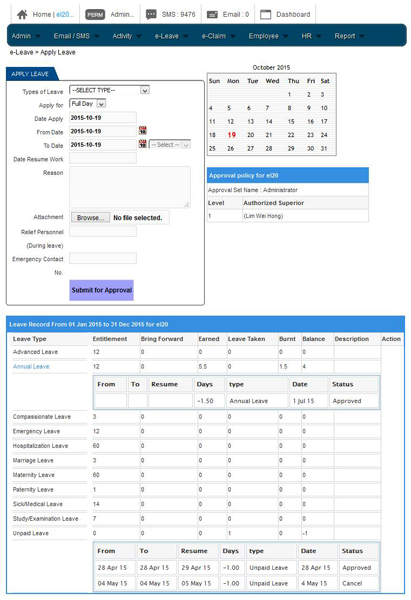Click the Bring Forward column header
The height and width of the screenshot is (600, 411).
[162, 339]
